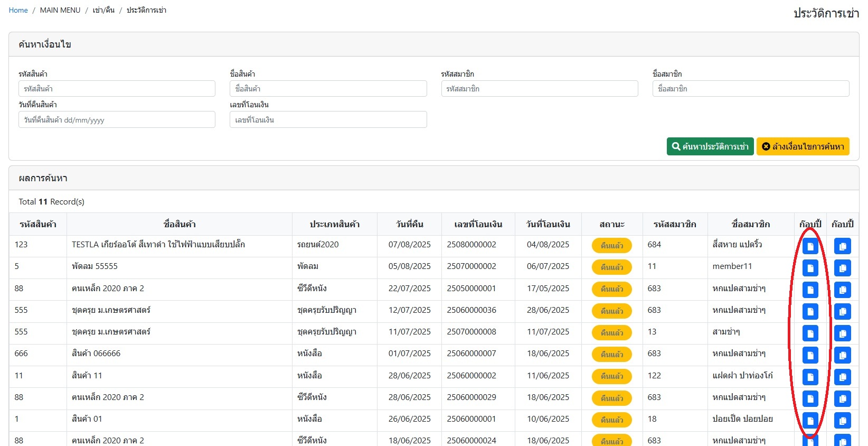
Task: Click the ชื่อสินค้า column header
Action: [x=180, y=224]
